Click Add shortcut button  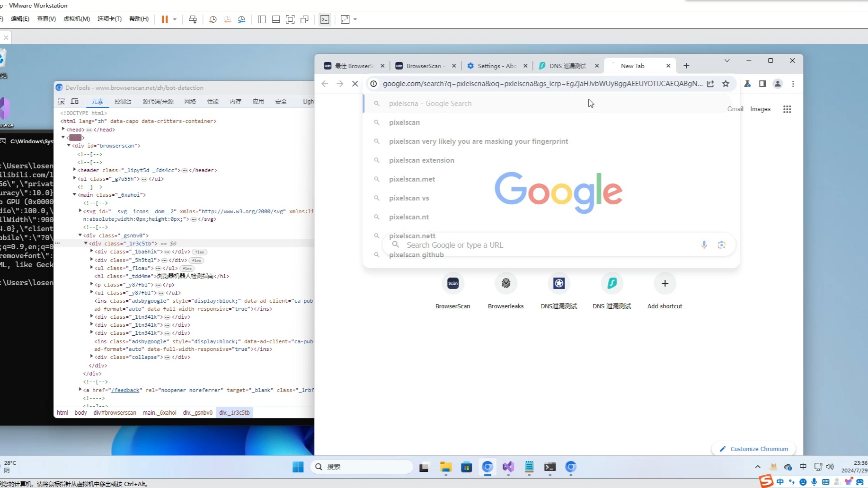pos(664,292)
